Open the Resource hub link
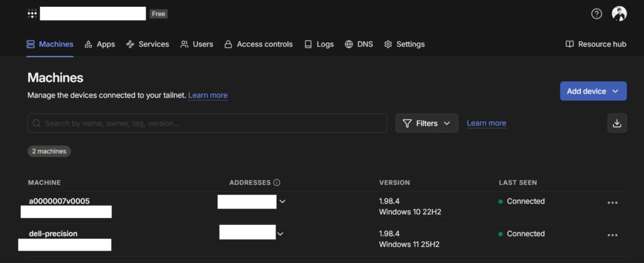The height and width of the screenshot is (263, 644). (596, 44)
